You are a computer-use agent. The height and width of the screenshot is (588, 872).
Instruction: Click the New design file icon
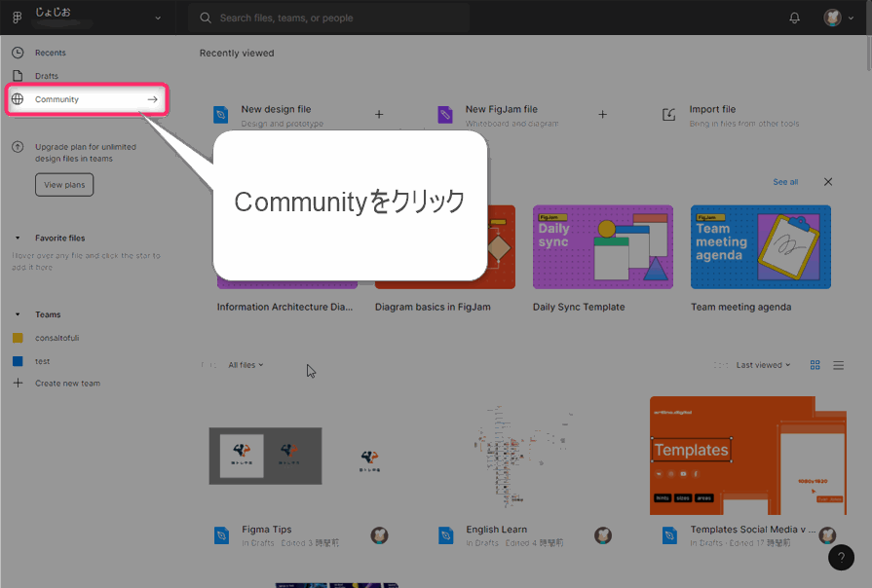click(221, 115)
